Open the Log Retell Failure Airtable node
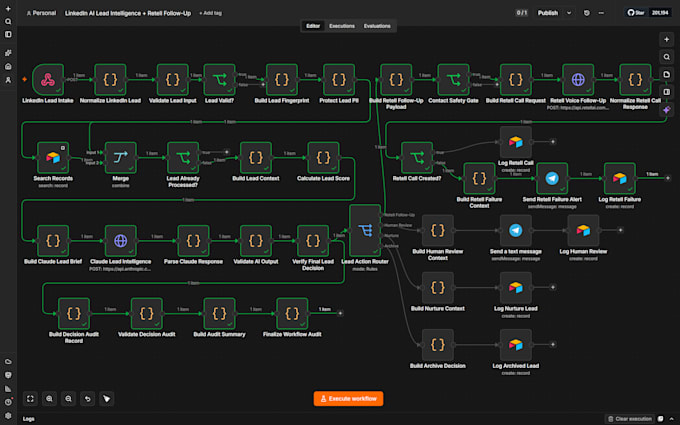The height and width of the screenshot is (425, 680). (620, 179)
